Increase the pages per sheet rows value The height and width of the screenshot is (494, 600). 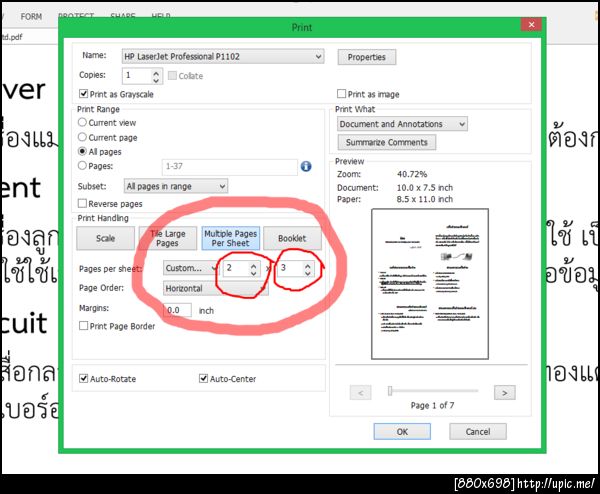tap(308, 265)
